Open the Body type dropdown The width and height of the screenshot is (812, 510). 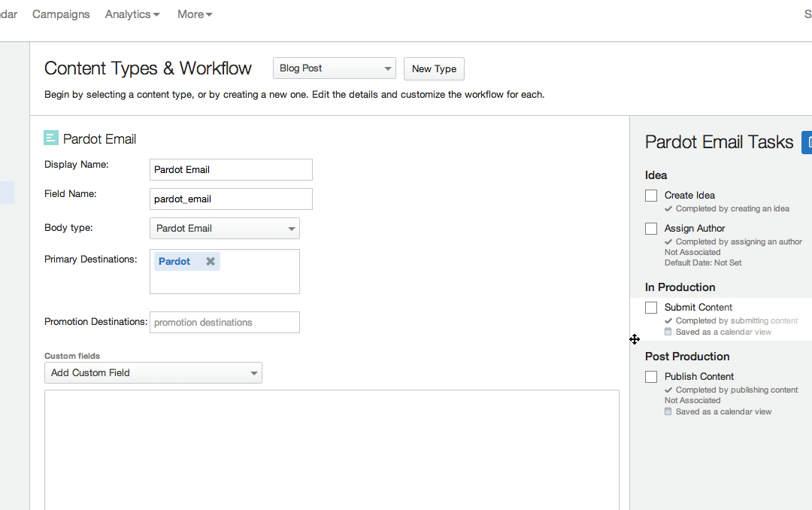[225, 229]
